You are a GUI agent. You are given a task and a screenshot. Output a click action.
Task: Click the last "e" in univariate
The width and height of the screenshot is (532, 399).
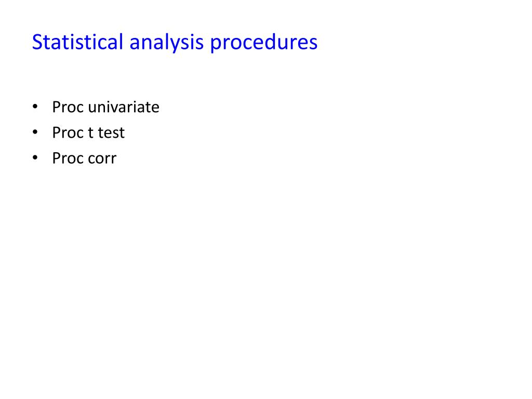point(155,109)
